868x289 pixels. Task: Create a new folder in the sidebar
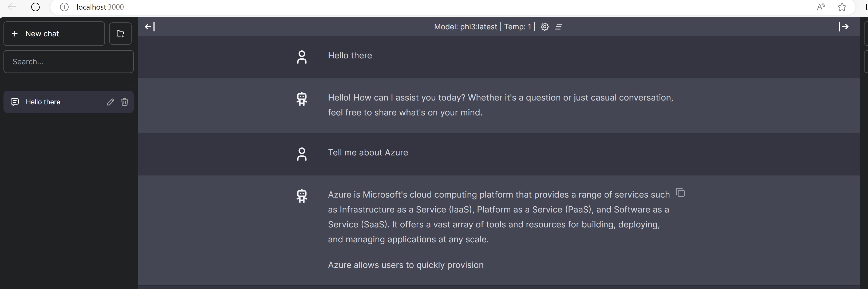point(120,34)
